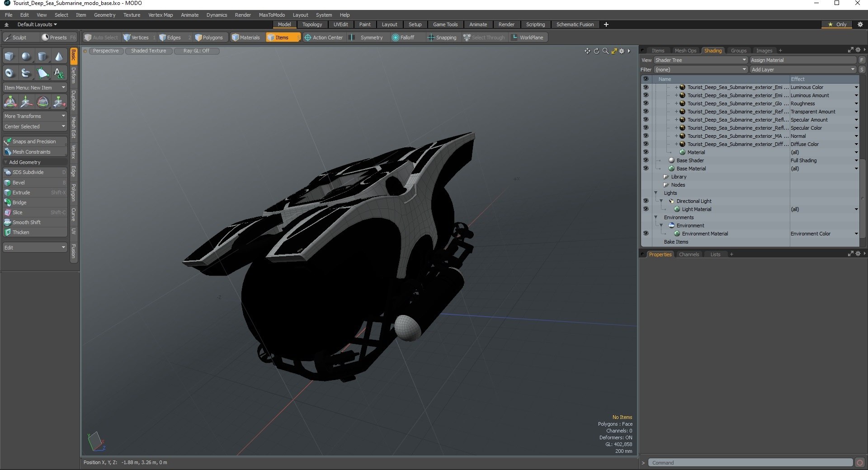Toggle Symmetry on or off
The height and width of the screenshot is (470, 868).
[367, 38]
